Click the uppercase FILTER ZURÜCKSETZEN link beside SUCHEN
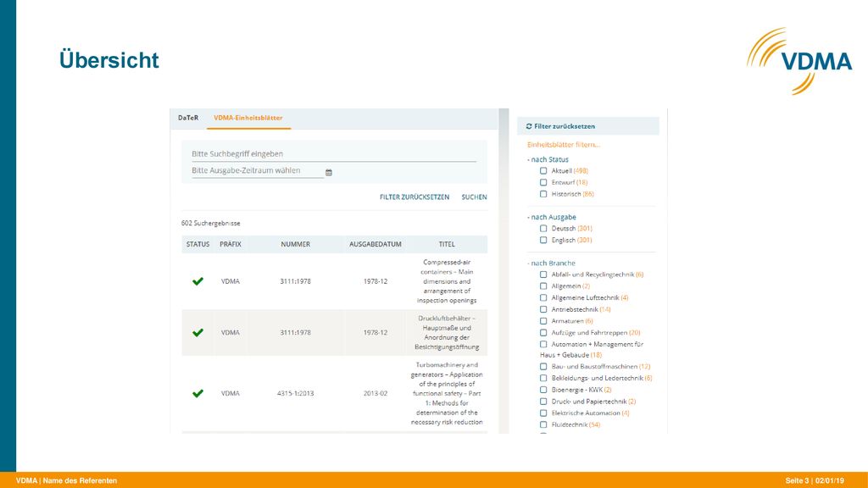 pyautogui.click(x=415, y=197)
